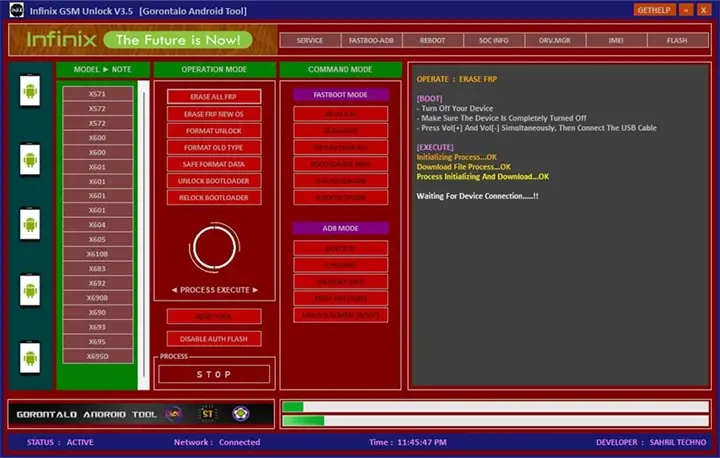Click the PROCESS EXECUTE label

[214, 290]
